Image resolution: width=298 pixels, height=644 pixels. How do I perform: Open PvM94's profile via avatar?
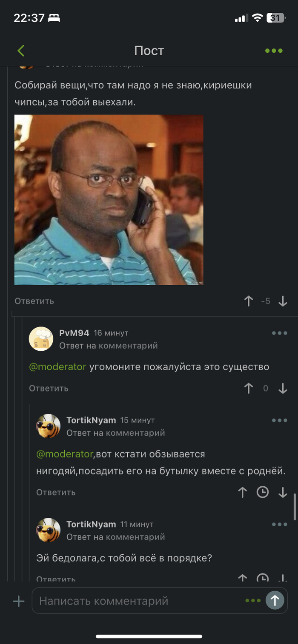(41, 339)
